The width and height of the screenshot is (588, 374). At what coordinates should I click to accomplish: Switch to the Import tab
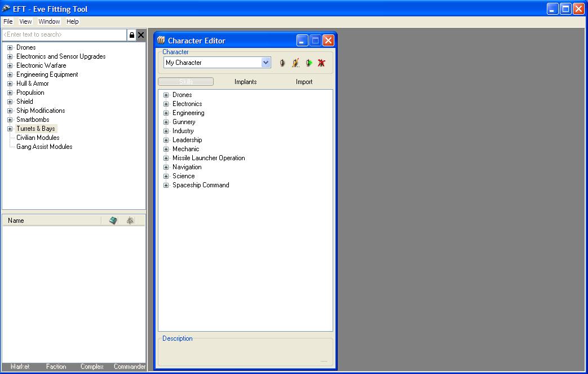(x=304, y=82)
